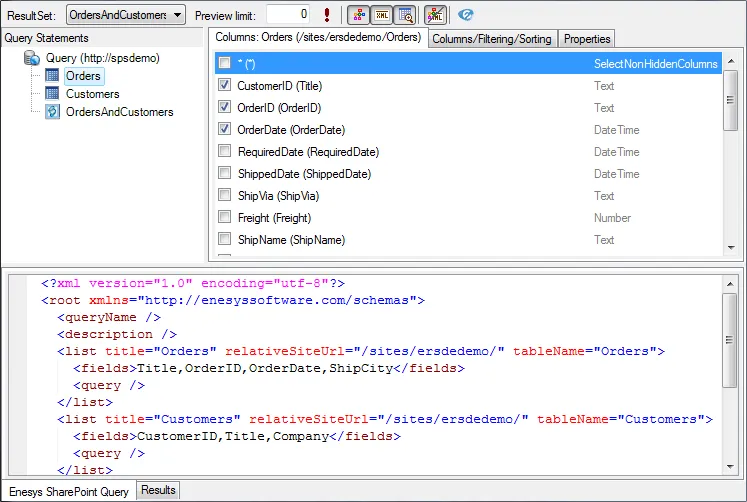Select the OrdersAndCustomers join node

coord(119,112)
